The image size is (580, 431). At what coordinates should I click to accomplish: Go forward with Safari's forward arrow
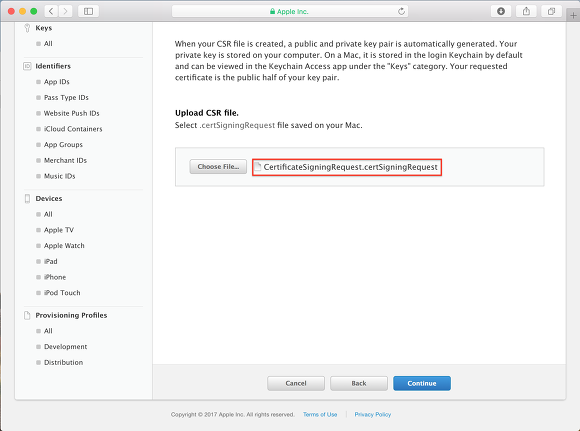pos(65,11)
